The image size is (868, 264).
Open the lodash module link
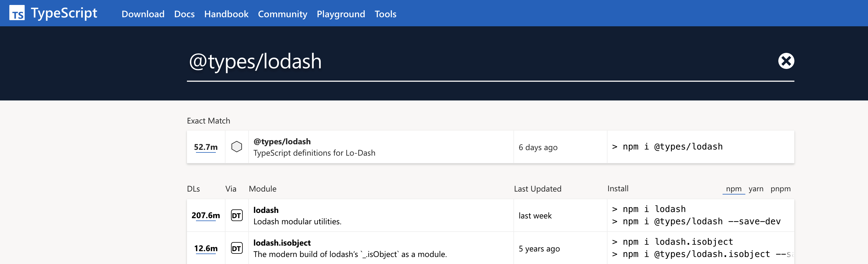coord(266,210)
